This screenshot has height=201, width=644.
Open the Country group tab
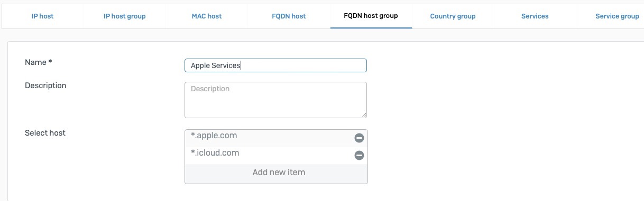(453, 16)
